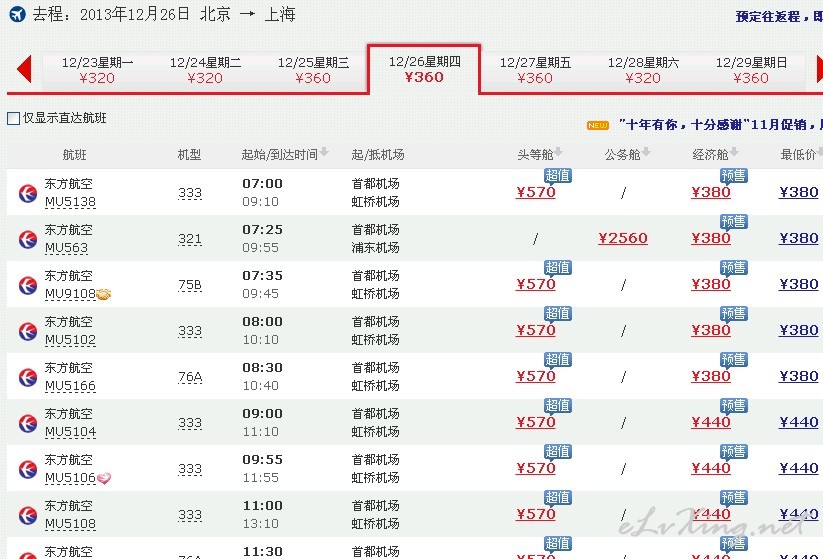
Task: Click China Eastern logo for flight MU5106
Action: (28, 469)
